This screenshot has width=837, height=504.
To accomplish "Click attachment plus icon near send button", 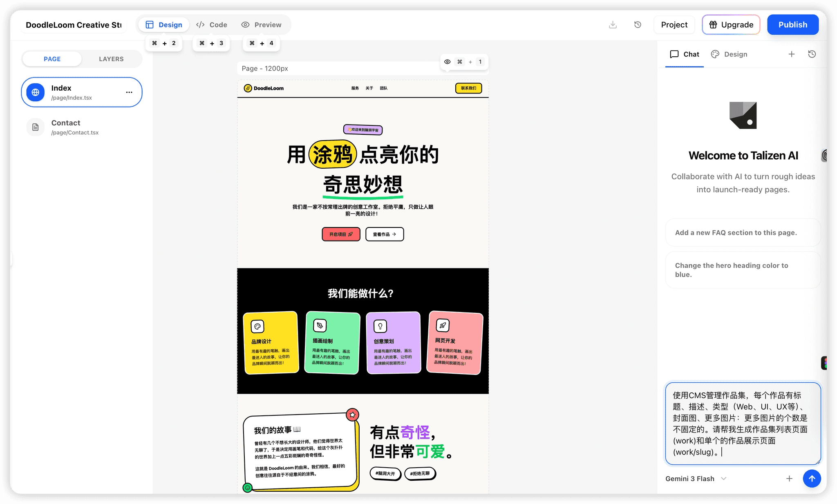I will pos(789,478).
